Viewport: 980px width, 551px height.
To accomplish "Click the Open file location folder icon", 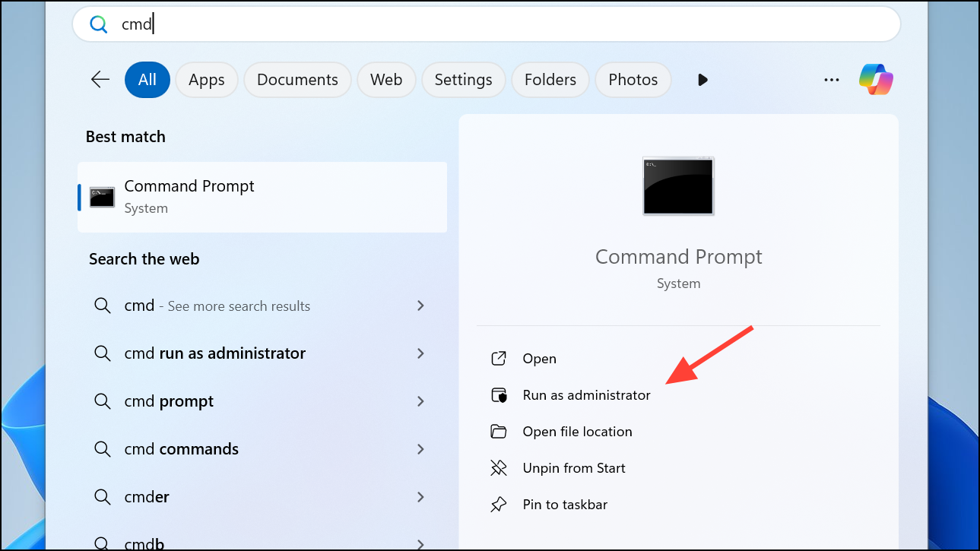I will [x=499, y=432].
